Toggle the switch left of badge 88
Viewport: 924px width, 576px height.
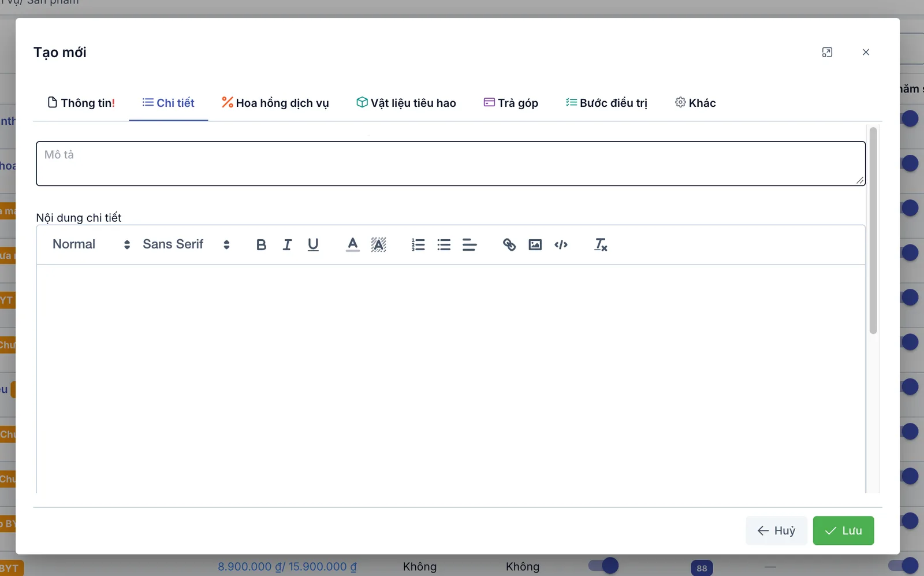tap(603, 566)
